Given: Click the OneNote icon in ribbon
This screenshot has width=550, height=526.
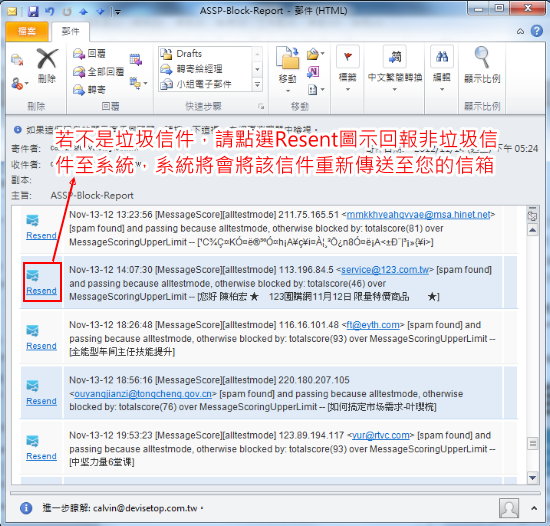Looking at the screenshot, I should coord(313,72).
